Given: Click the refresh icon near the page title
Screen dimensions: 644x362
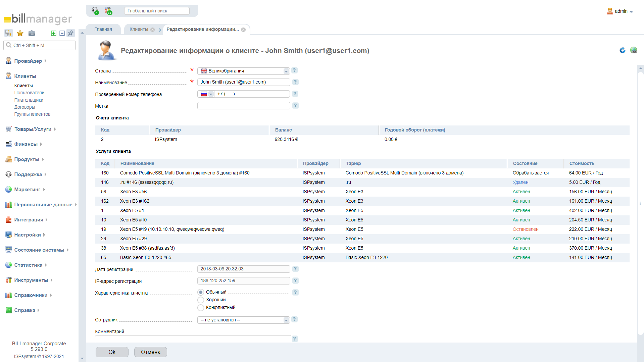Looking at the screenshot, I should (x=622, y=50).
